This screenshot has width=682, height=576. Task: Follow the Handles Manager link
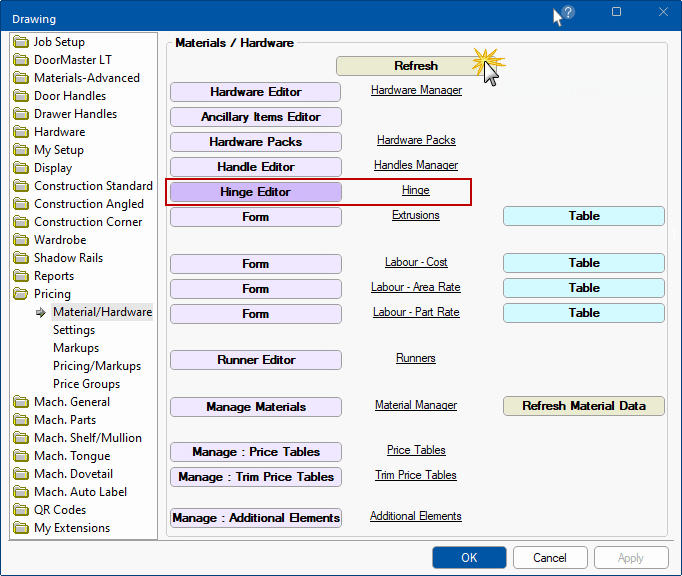click(x=416, y=165)
